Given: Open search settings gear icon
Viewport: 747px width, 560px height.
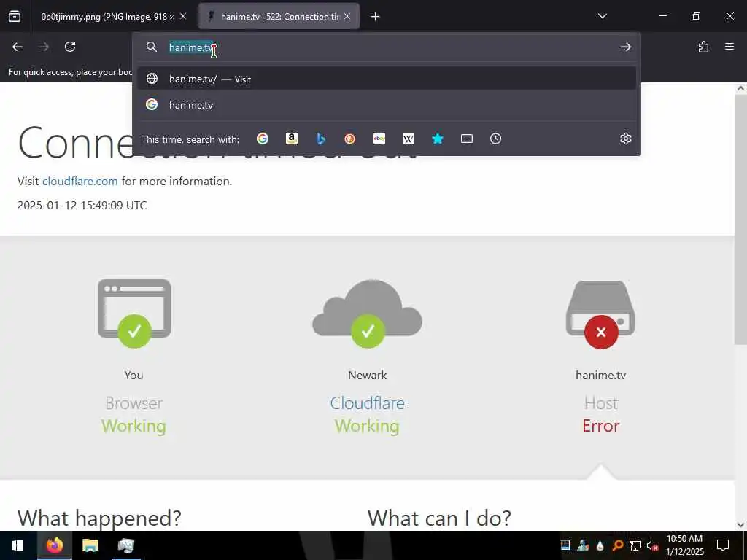Looking at the screenshot, I should click(625, 139).
